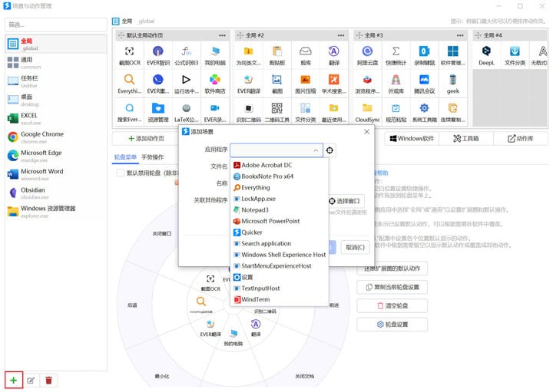This screenshot has width=553, height=392.
Task: Choose Quicker from the application list
Action: (x=280, y=232)
